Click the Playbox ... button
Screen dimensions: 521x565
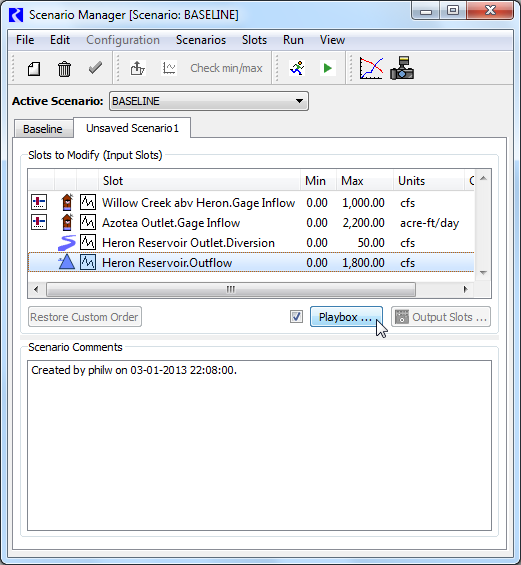point(346,317)
